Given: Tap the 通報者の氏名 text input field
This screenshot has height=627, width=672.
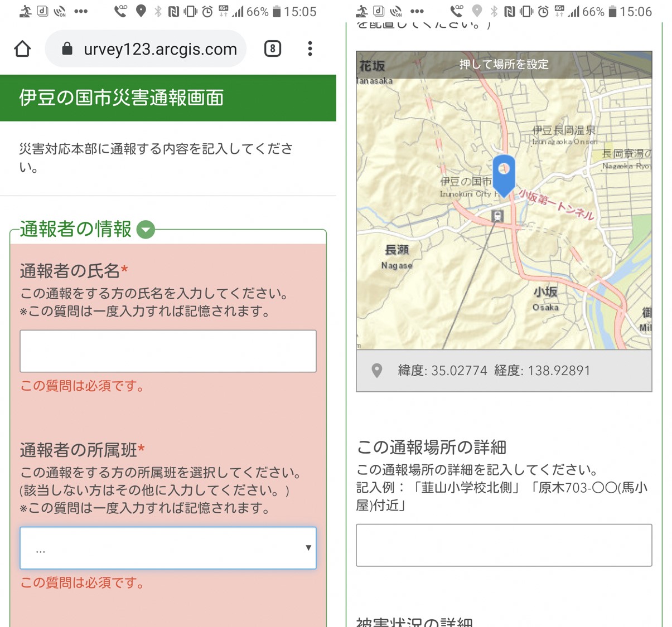Looking at the screenshot, I should point(168,351).
